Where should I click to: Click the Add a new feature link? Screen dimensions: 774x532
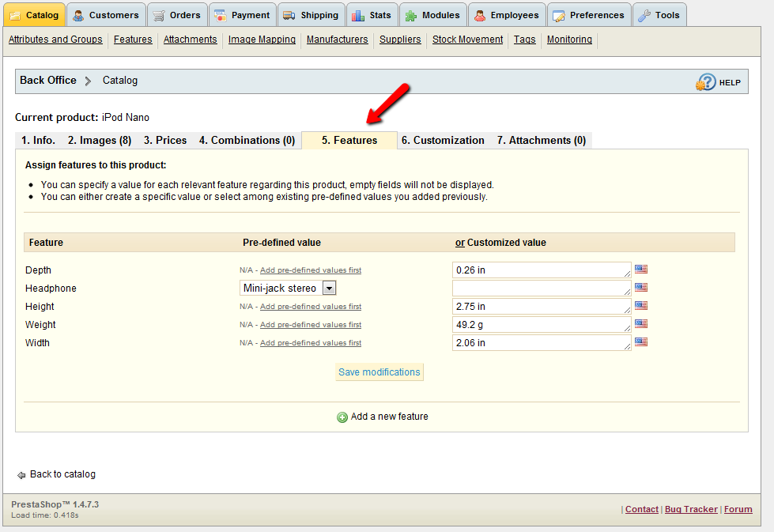pos(389,417)
